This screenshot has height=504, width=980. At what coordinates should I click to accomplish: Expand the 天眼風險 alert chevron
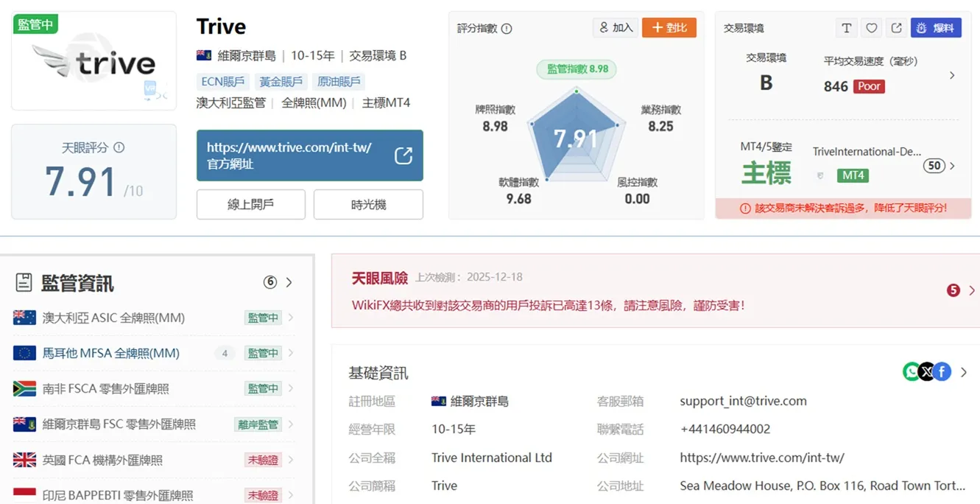point(972,290)
